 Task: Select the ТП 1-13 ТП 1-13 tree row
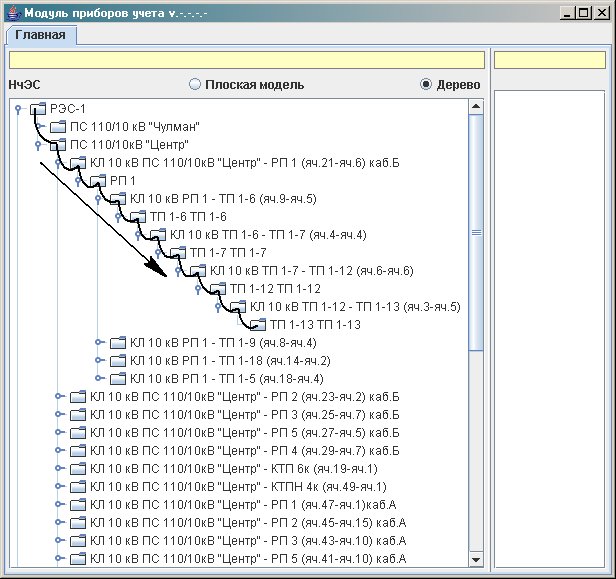(x=315, y=324)
